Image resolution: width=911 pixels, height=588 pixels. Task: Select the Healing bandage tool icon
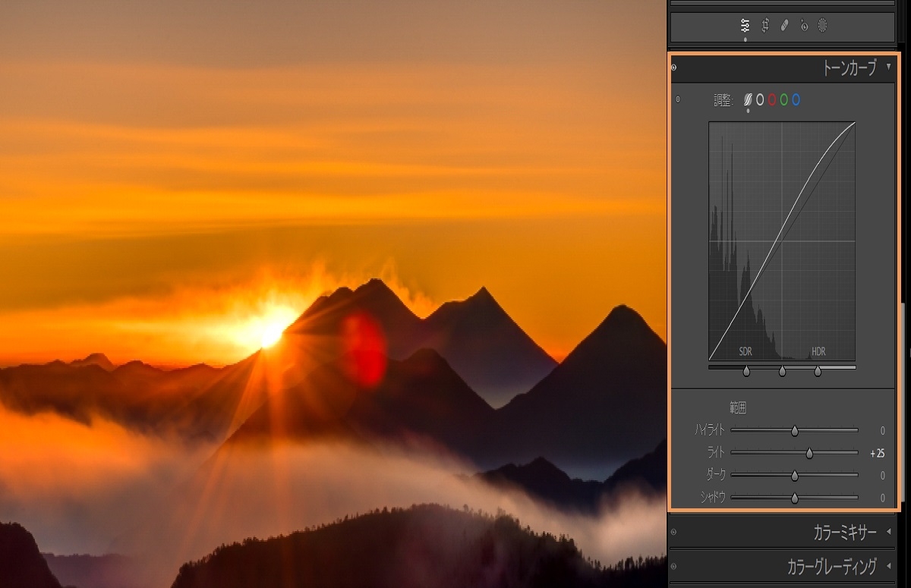784,26
